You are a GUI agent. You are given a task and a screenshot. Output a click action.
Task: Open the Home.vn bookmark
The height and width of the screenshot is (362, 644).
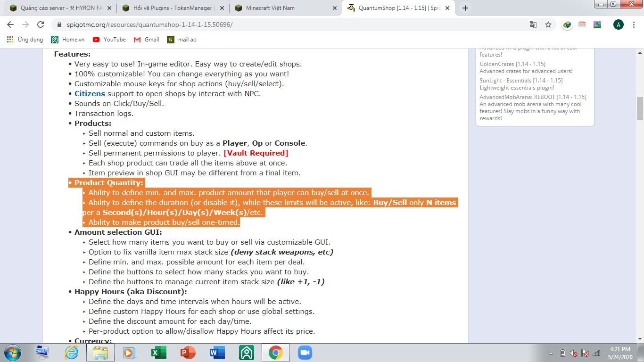(68, 40)
